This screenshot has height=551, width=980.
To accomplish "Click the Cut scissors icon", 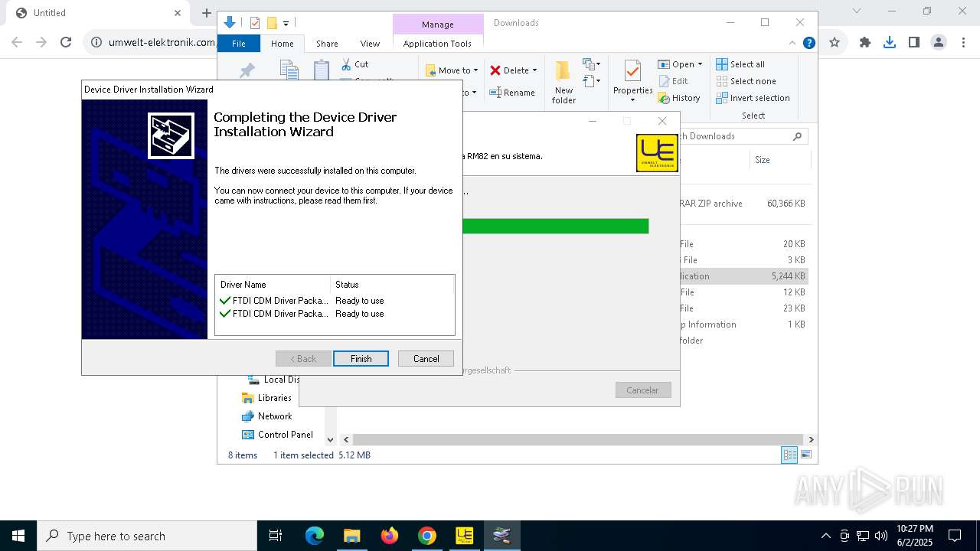I will pyautogui.click(x=347, y=64).
